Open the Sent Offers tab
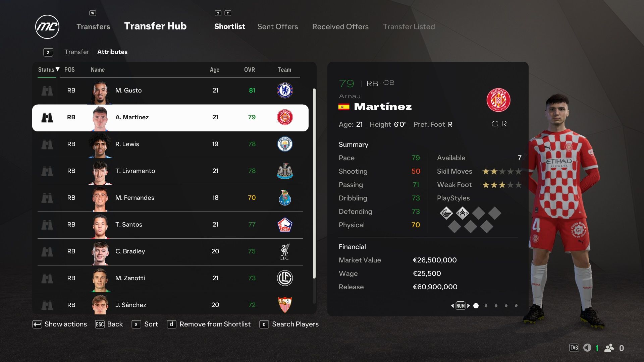 coord(277,25)
